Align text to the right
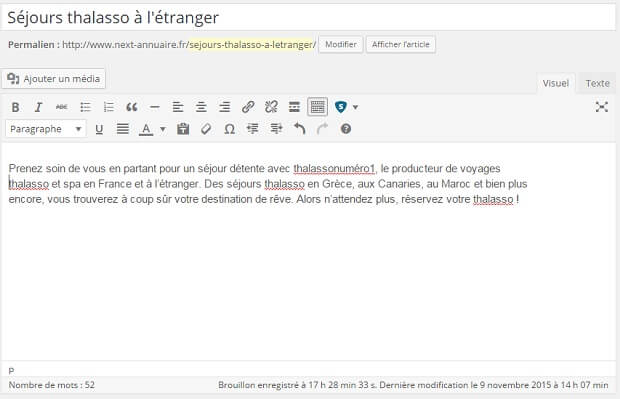620x399 pixels. pyautogui.click(x=225, y=107)
